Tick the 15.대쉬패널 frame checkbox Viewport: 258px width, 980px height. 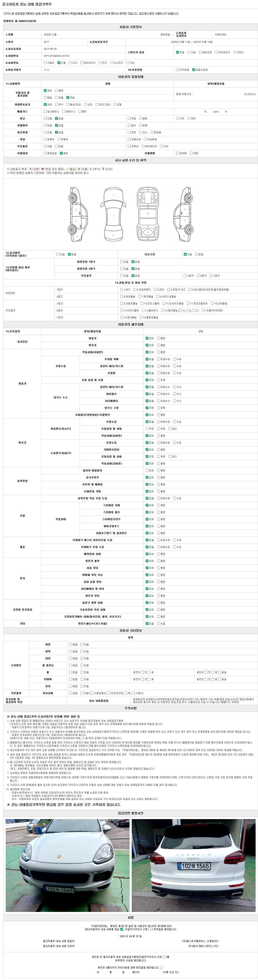click(121, 317)
